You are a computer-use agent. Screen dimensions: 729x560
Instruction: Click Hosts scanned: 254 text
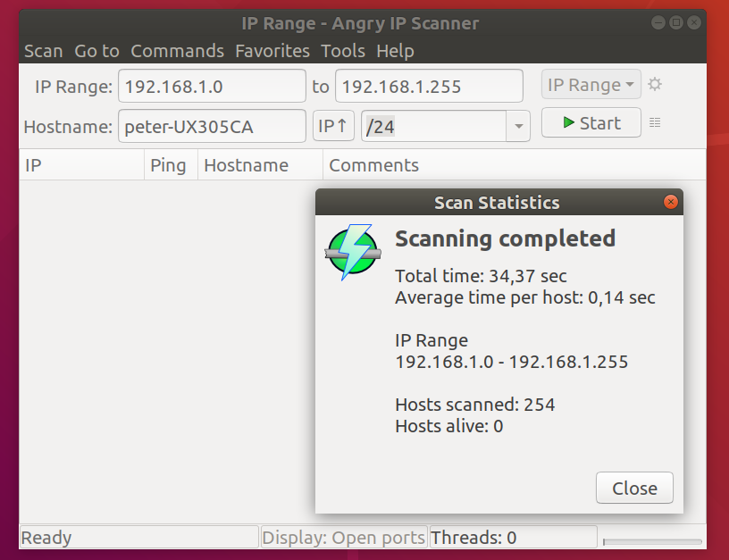(x=474, y=405)
